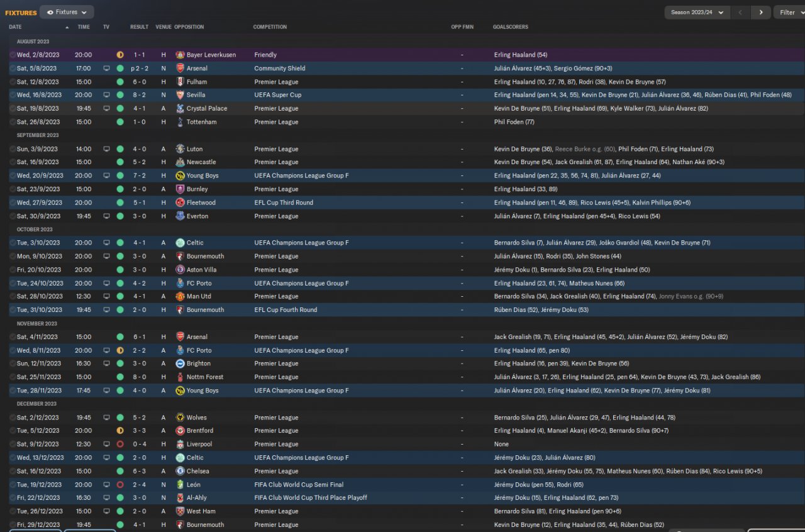
Task: Toggle the tick on the Sevilla row
Action: point(13,95)
